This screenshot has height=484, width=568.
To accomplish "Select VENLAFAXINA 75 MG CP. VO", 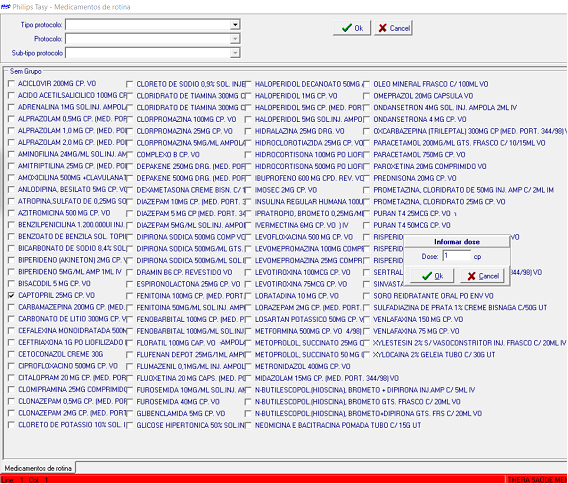I will tap(367, 331).
